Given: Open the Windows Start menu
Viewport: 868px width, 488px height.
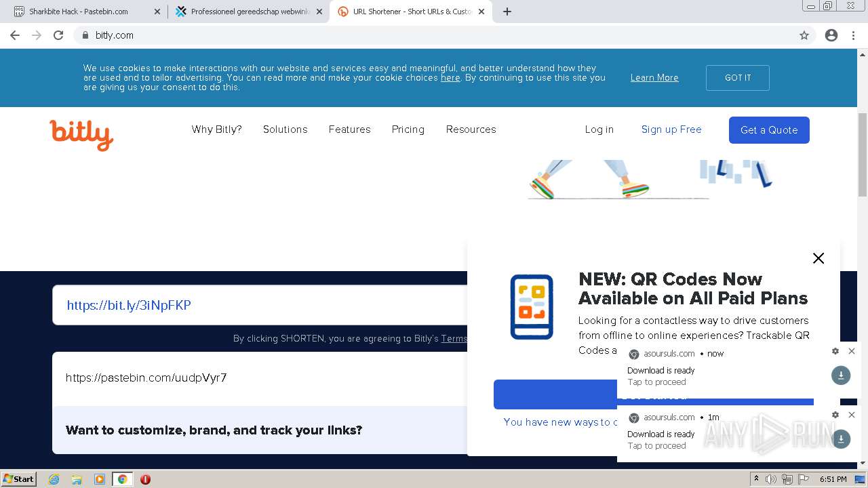Looking at the screenshot, I should pos(18,479).
